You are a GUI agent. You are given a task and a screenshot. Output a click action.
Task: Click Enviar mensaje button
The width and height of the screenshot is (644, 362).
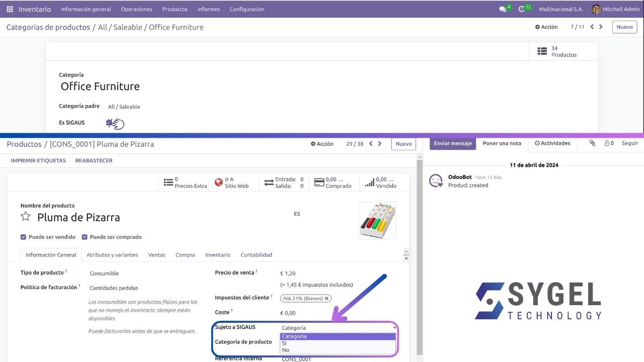453,143
